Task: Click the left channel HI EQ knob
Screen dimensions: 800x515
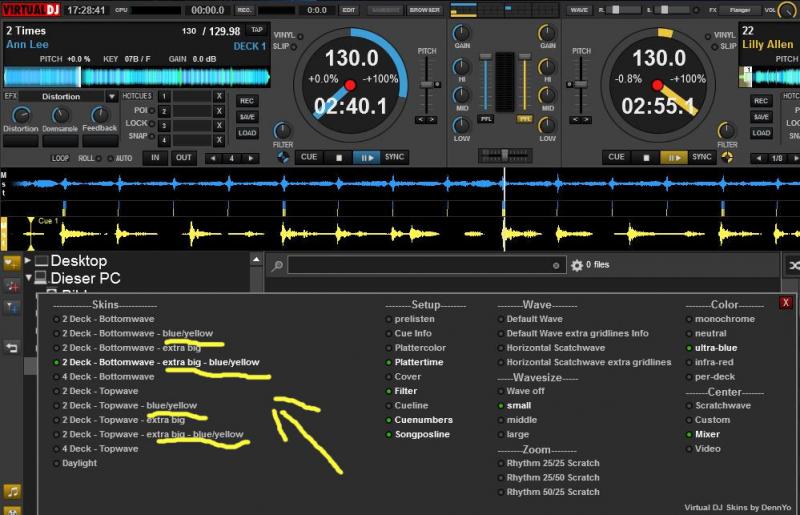Action: tap(461, 67)
